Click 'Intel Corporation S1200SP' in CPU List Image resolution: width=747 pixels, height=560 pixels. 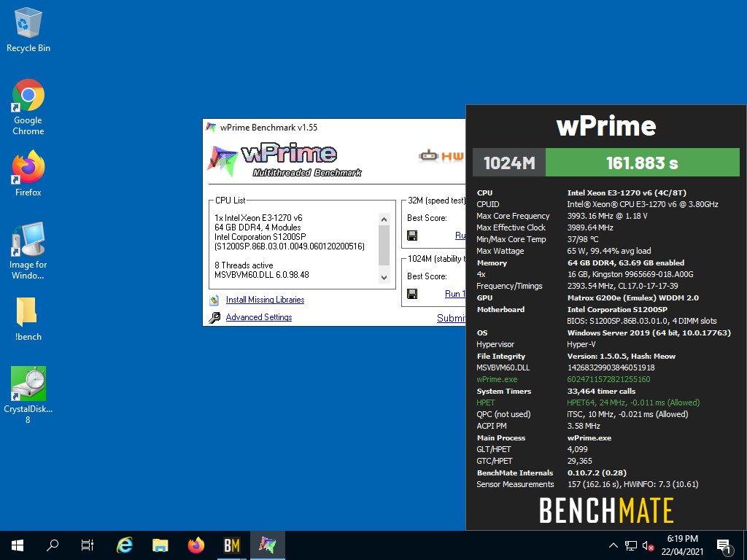(x=260, y=237)
